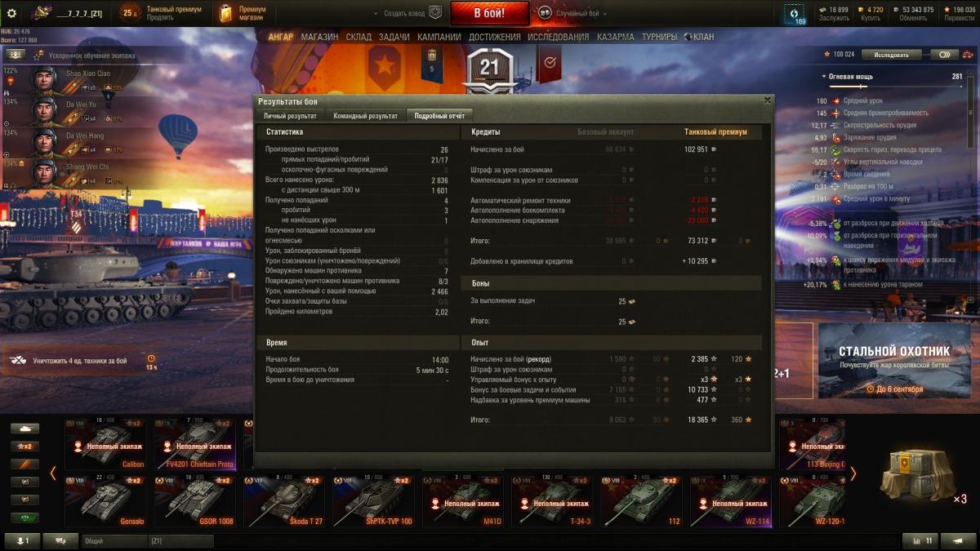Open the Исследования menu
This screenshot has width=980, height=551.
coord(558,37)
